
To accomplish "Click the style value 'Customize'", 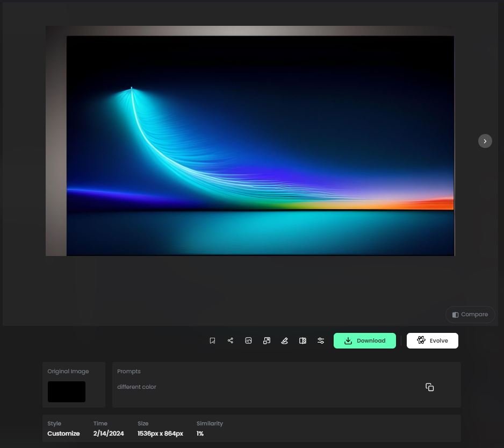I will pyautogui.click(x=63, y=433).
